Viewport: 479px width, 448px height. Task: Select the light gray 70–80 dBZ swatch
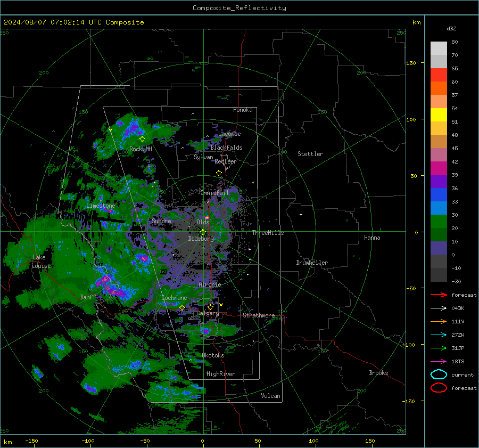point(439,48)
